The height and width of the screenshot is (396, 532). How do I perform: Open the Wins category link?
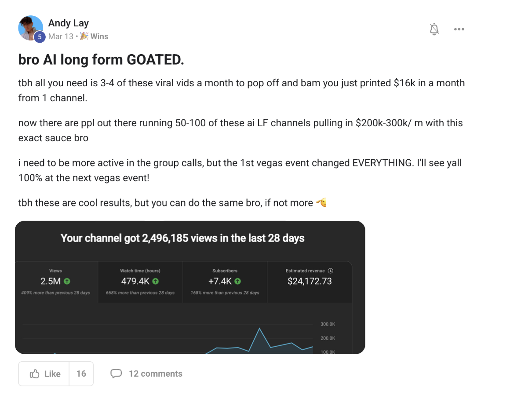(99, 37)
